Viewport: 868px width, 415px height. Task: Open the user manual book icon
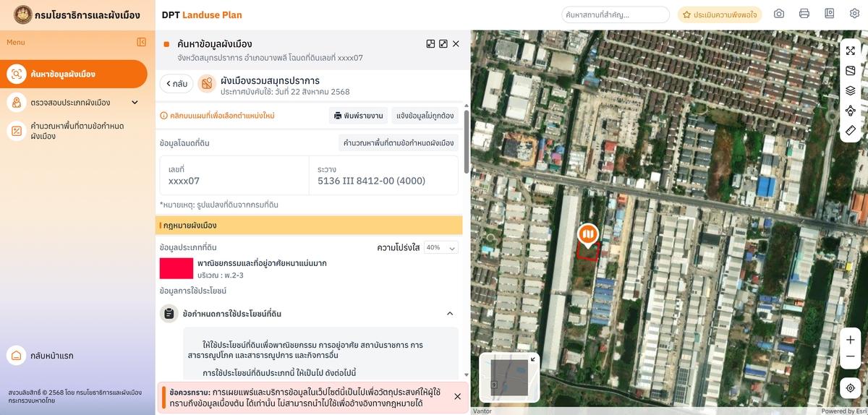coord(829,14)
